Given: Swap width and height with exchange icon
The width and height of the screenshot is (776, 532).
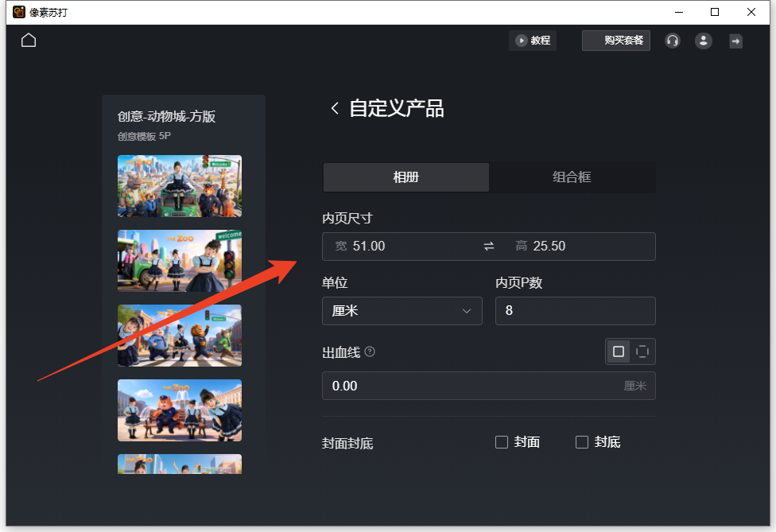Looking at the screenshot, I should 489,246.
